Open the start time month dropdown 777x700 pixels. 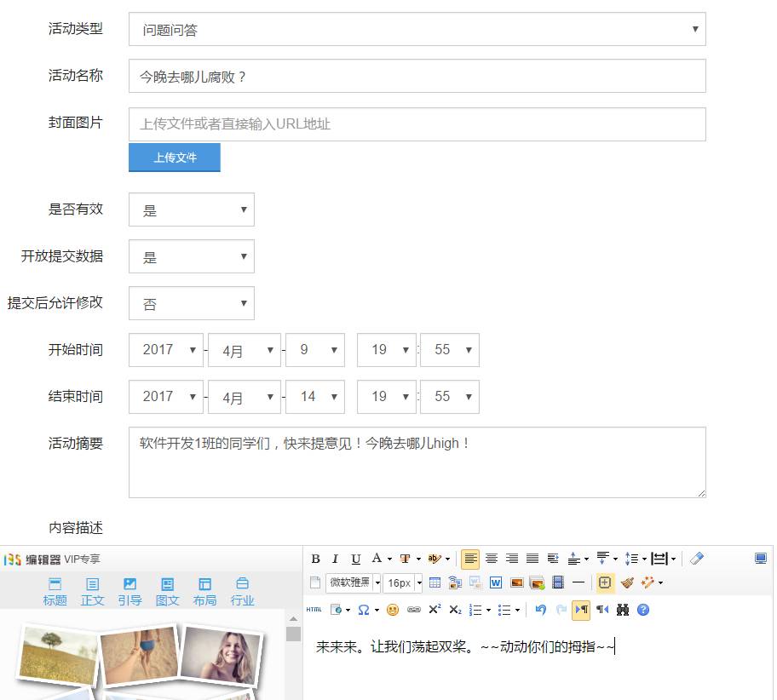pos(245,350)
